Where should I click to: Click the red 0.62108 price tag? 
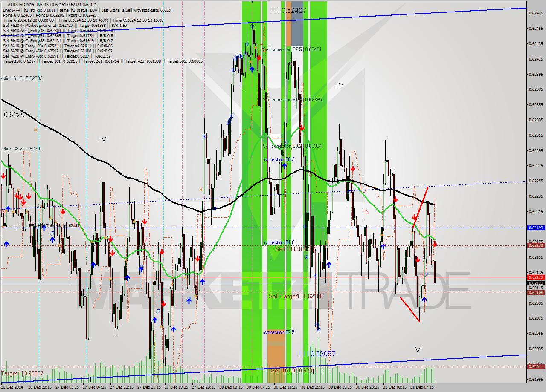point(536,293)
